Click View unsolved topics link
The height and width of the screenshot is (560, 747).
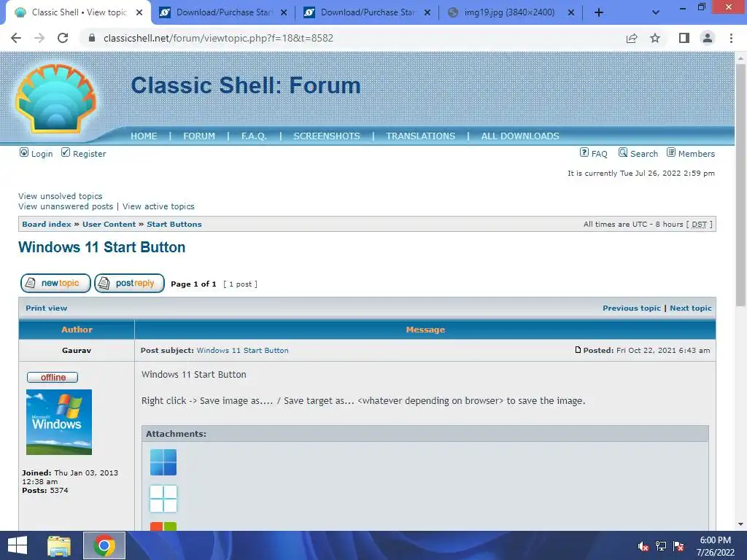click(61, 196)
